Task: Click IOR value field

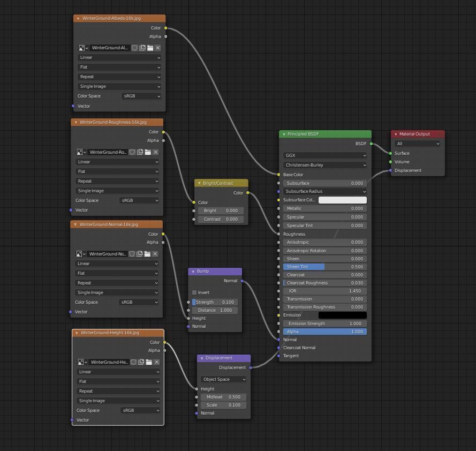Action: pyautogui.click(x=325, y=291)
